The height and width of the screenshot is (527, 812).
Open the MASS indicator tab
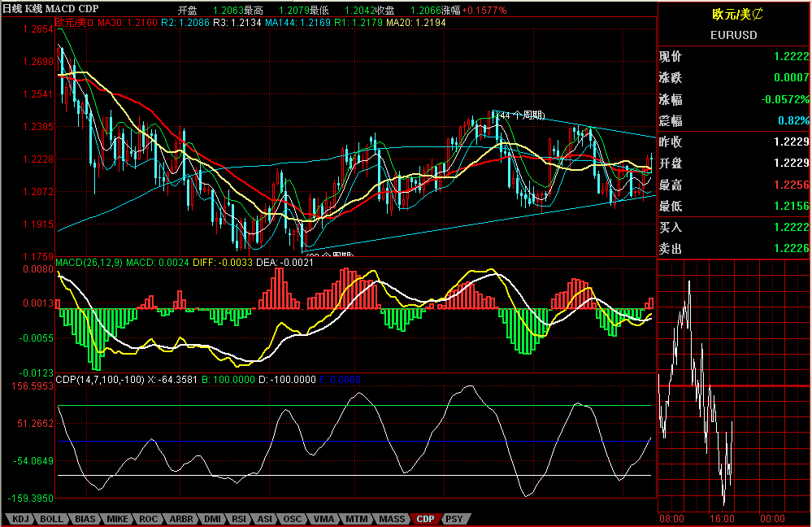coord(392,519)
